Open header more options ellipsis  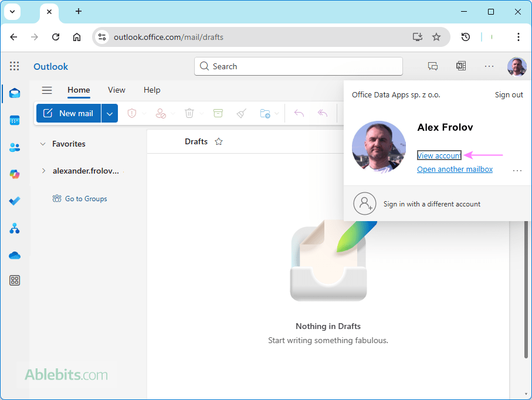tap(489, 66)
